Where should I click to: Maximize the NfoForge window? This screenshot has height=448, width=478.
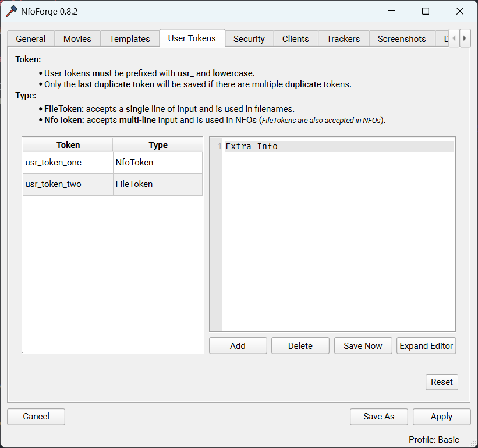[426, 11]
